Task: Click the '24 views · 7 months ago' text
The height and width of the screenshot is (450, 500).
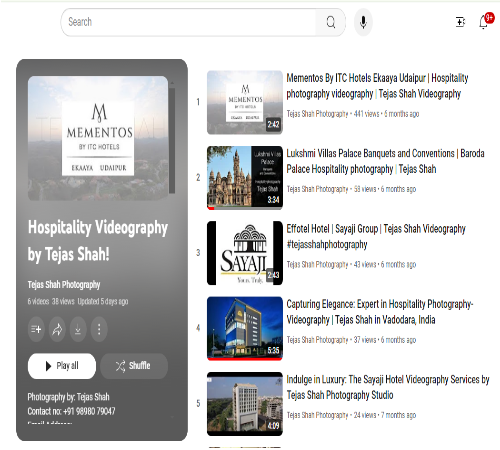Action: [x=385, y=415]
